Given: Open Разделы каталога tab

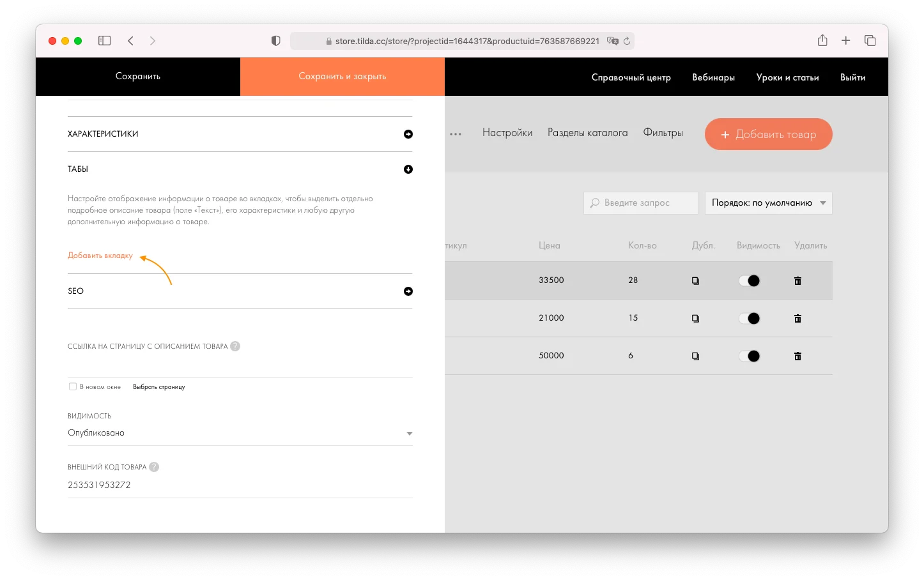Looking at the screenshot, I should coord(587,133).
